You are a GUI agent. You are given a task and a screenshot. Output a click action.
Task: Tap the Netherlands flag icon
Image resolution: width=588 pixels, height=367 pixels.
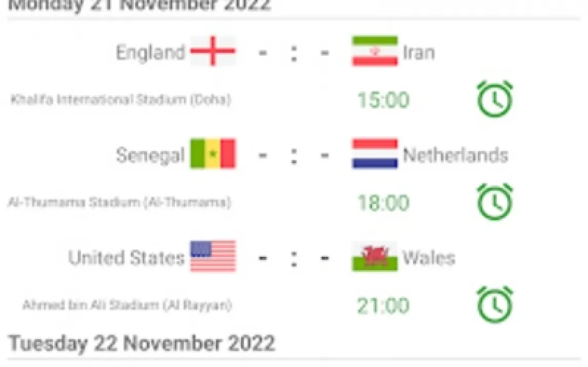click(375, 154)
